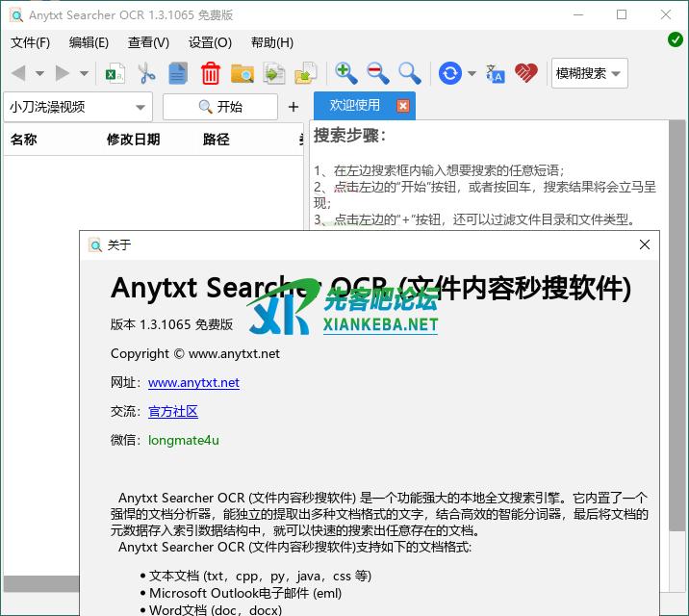689x616 pixels.
Task: Click the export to Excel icon
Action: 115,73
